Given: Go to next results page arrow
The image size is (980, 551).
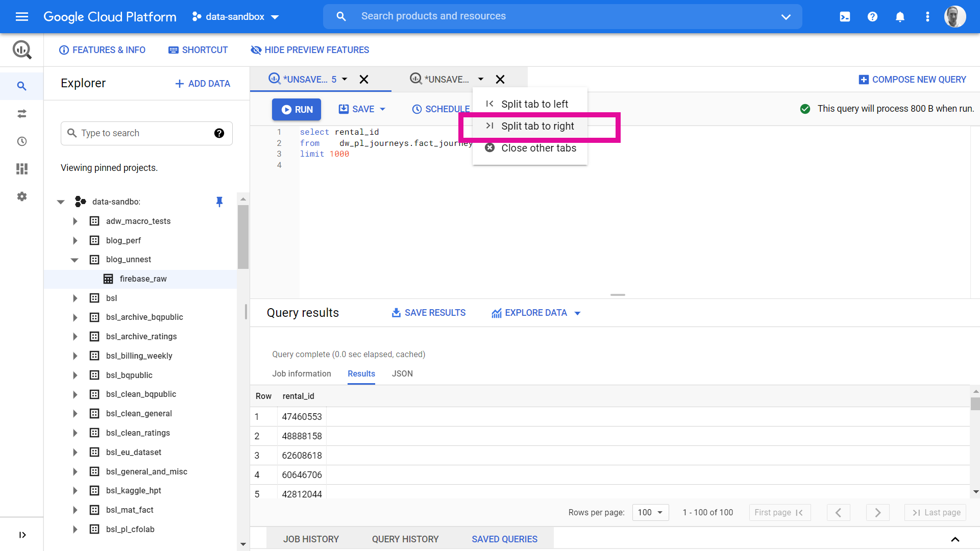Looking at the screenshot, I should pos(877,512).
